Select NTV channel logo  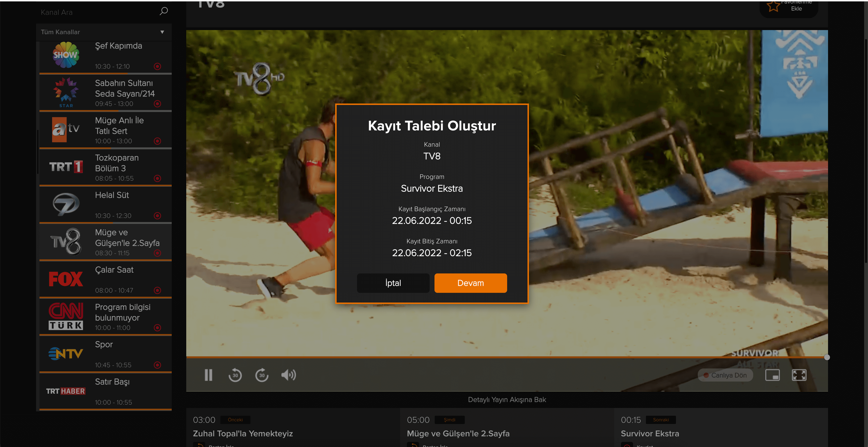coord(66,353)
